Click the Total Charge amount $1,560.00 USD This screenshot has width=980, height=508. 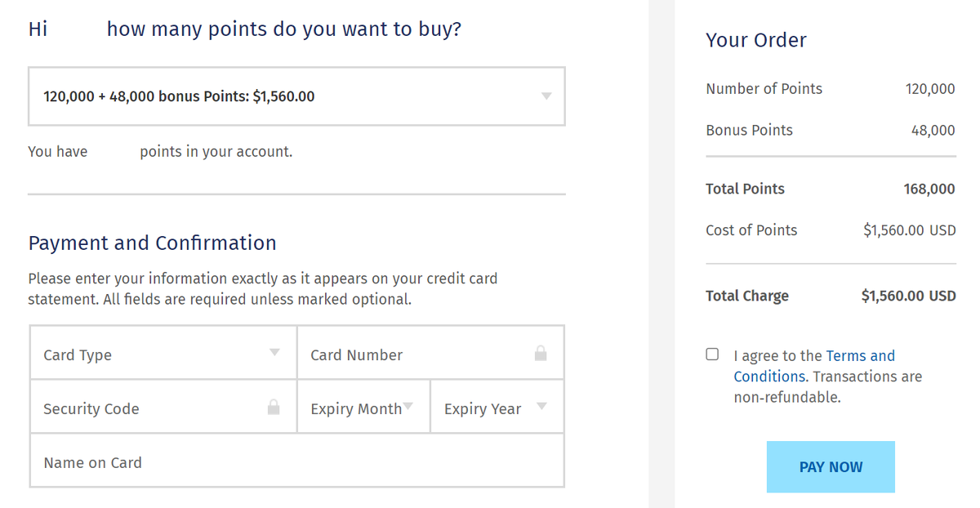[908, 296]
